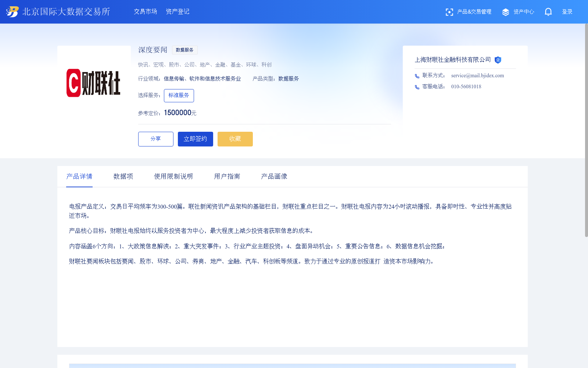Click 信息传输、软件和信息技术服务业 industry text
Viewport: 588px width, 368px height.
(202, 79)
